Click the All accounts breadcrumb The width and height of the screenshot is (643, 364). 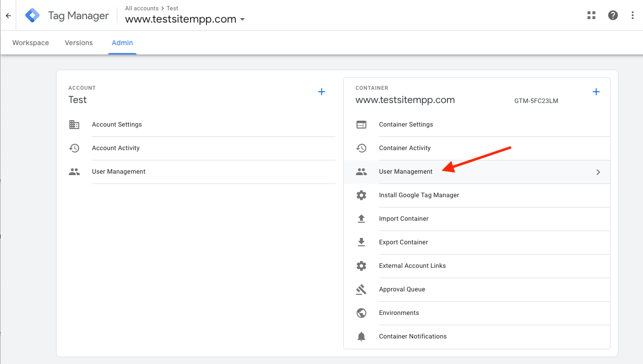pyautogui.click(x=141, y=8)
